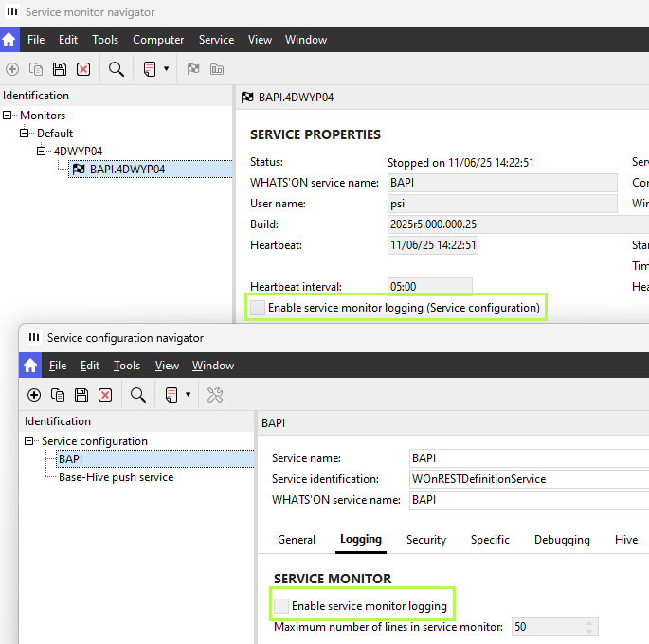Screen dimensions: 649x644
Task: Click the Search magnifier in Service monitor toolbar
Action: (x=116, y=69)
